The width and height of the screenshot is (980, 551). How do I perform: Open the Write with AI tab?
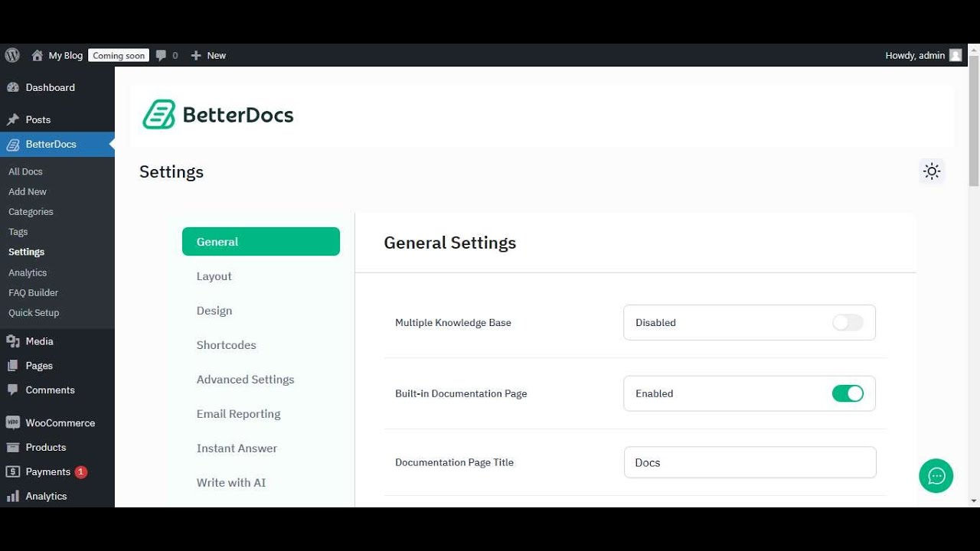coord(231,483)
